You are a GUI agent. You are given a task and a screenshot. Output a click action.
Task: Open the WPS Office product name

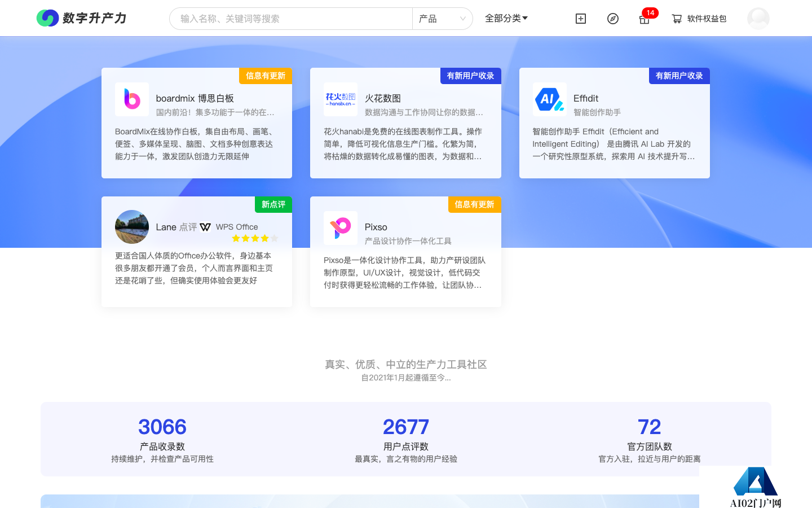(x=237, y=227)
